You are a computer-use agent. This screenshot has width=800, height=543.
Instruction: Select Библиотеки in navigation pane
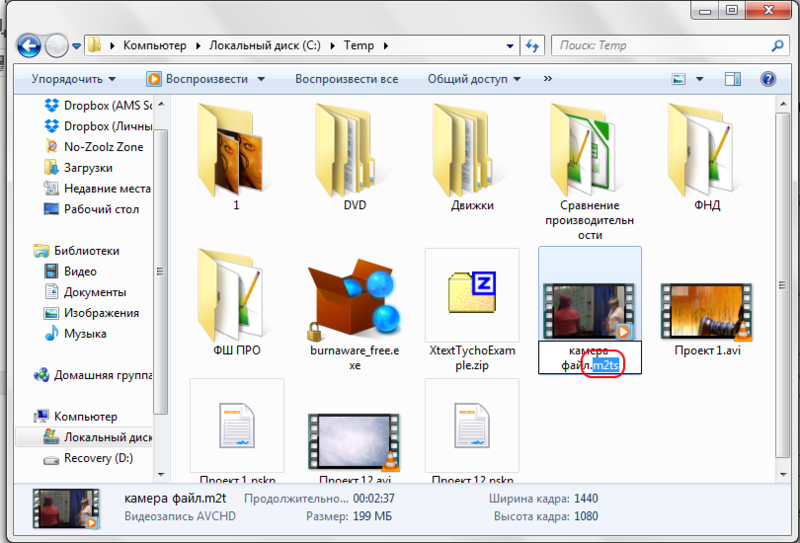77,251
